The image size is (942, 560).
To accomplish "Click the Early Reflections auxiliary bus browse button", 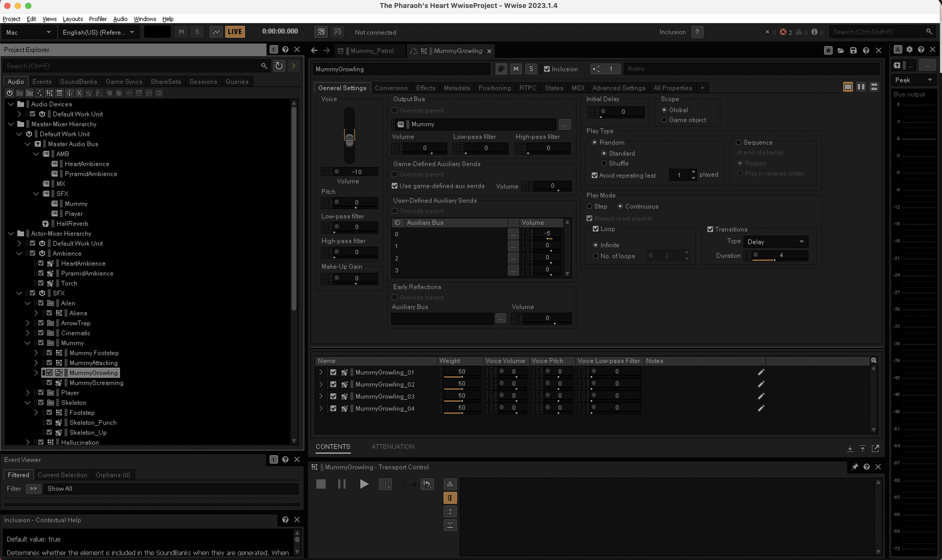I will 500,319.
